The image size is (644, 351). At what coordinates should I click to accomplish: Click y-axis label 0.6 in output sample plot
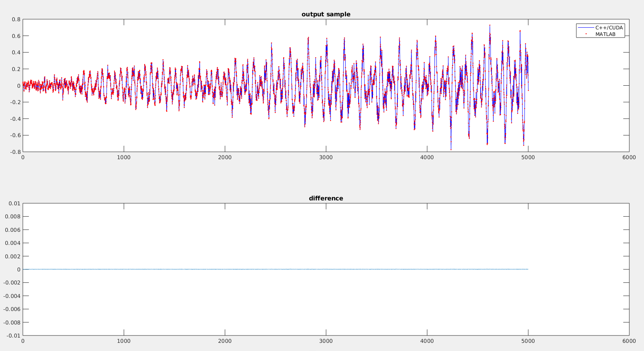[16, 36]
